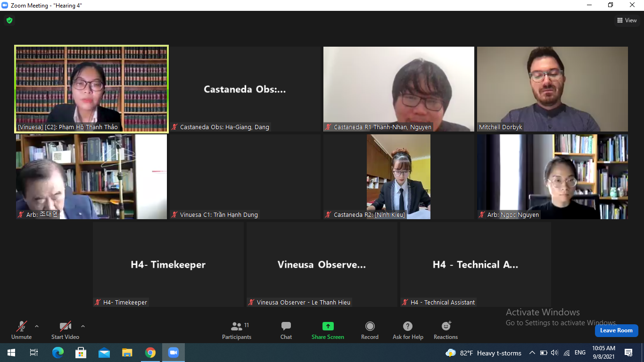Viewport: 644px width, 362px height.
Task: Switch the ENG input language indicator
Action: pos(580,353)
